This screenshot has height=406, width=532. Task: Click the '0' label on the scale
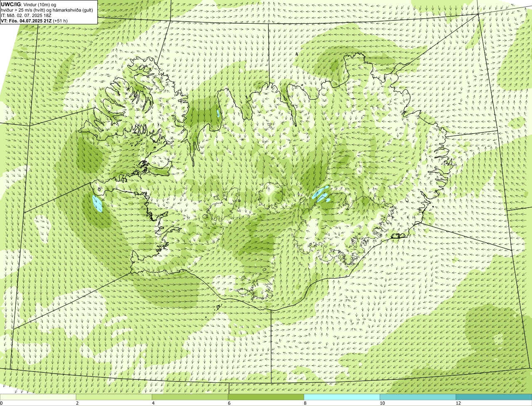point(2,403)
